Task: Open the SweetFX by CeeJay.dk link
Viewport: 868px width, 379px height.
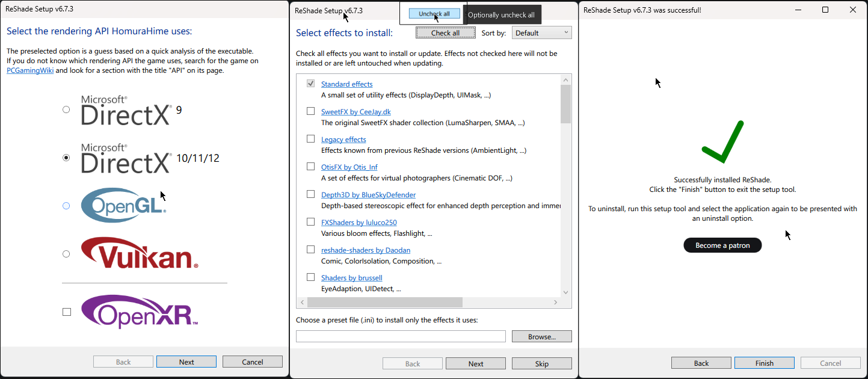Action: point(356,112)
